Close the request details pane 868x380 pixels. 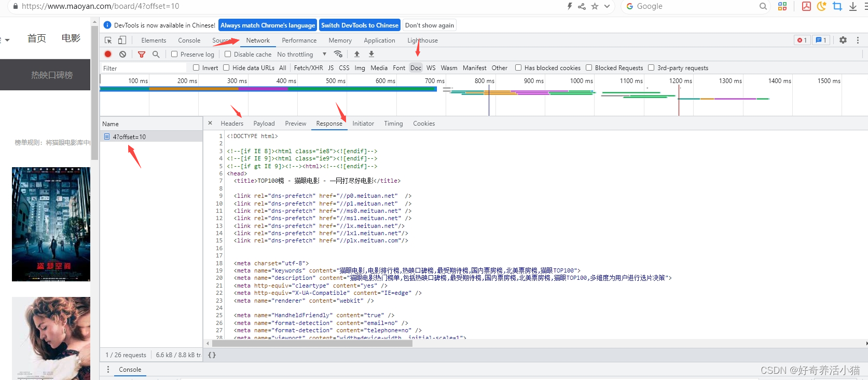click(210, 123)
